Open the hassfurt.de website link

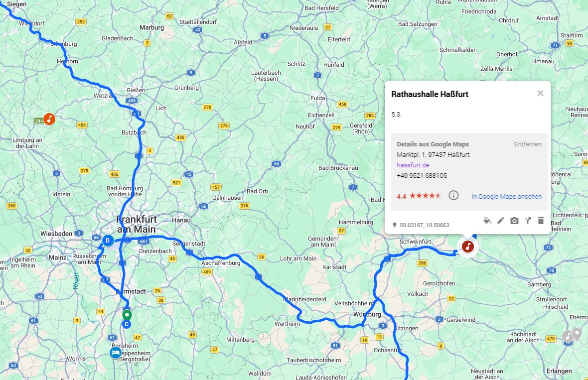413,165
